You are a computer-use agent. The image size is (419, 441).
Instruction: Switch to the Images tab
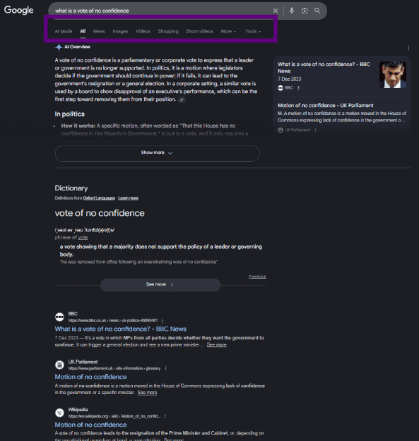pos(120,31)
